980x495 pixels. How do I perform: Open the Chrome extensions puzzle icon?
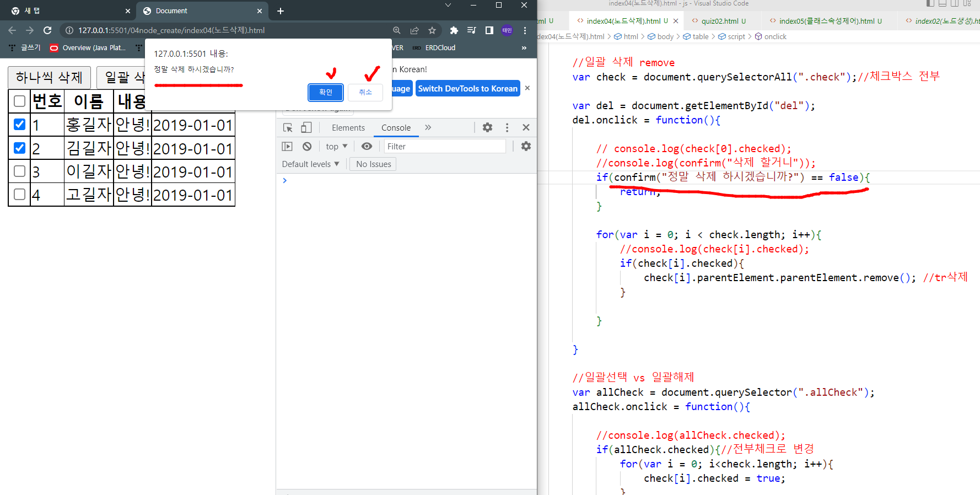tap(454, 30)
